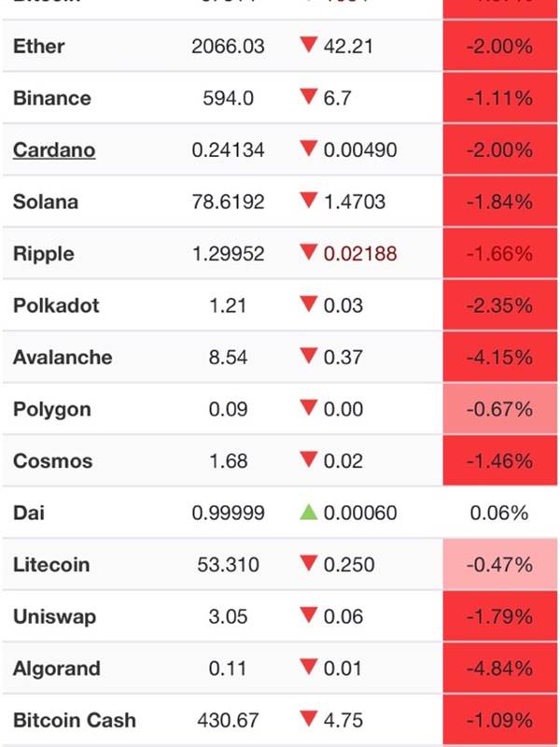Open the Cardano coin link
Image resolution: width=560 pixels, height=747 pixels.
(54, 150)
